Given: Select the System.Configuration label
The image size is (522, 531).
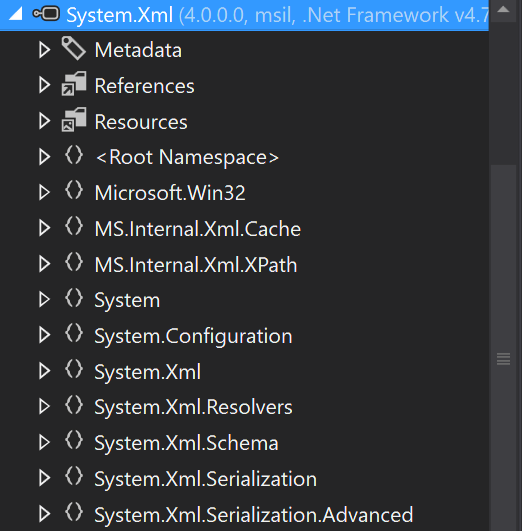Looking at the screenshot, I should pos(193,337).
